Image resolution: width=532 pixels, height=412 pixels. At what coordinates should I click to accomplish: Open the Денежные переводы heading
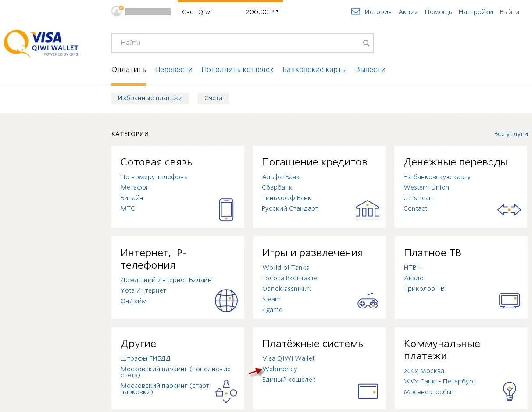click(x=456, y=162)
